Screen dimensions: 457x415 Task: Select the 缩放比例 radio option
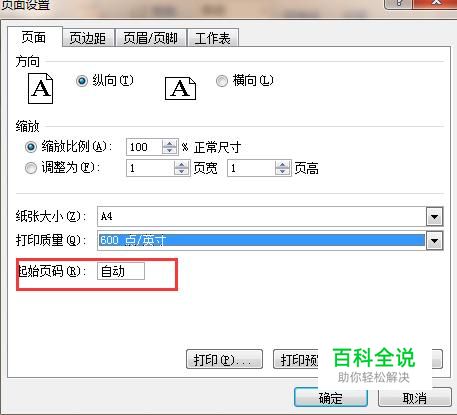31,147
